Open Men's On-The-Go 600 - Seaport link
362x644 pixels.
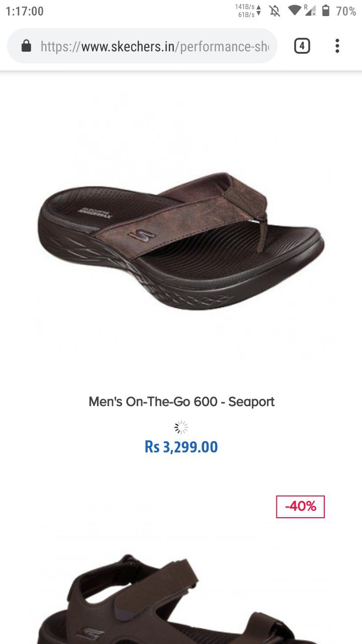(182, 401)
